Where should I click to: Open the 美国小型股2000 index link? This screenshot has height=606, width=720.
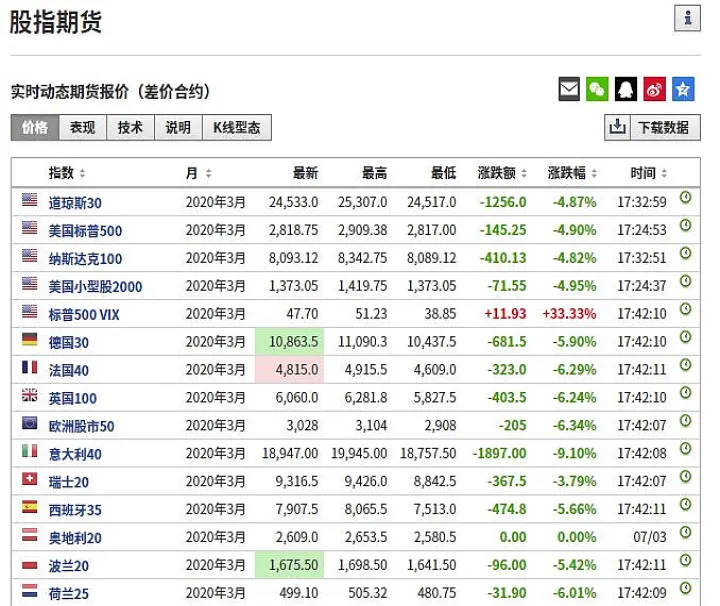[96, 287]
